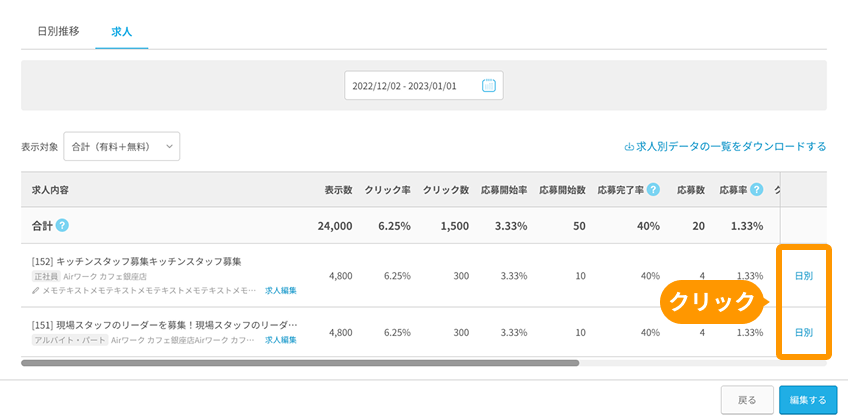848x420 pixels.
Task: Click 応募数 column header
Action: click(691, 190)
